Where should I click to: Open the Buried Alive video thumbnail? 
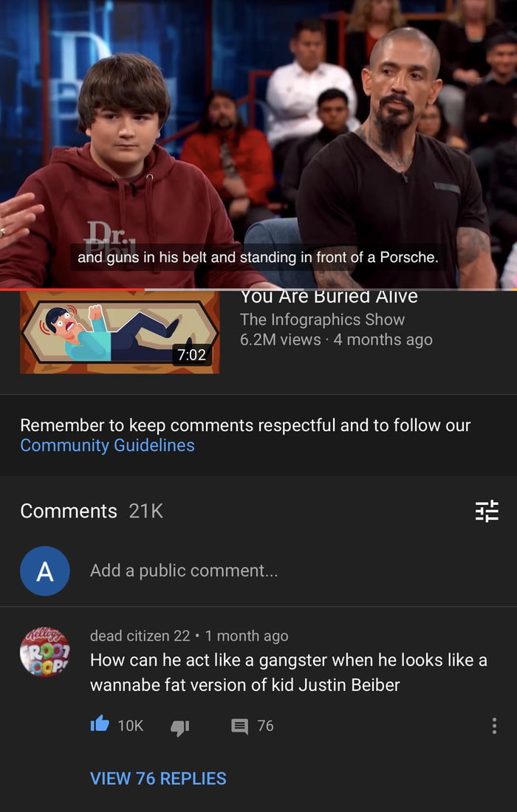[120, 332]
